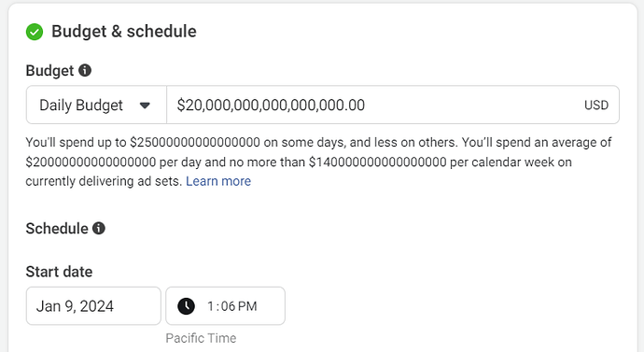
Task: Click the 1:06 PM start time field
Action: click(226, 306)
